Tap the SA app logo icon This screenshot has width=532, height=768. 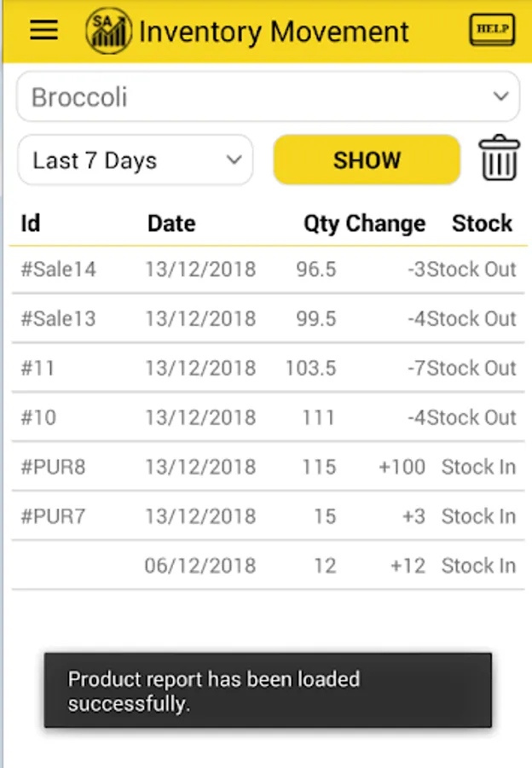click(108, 32)
